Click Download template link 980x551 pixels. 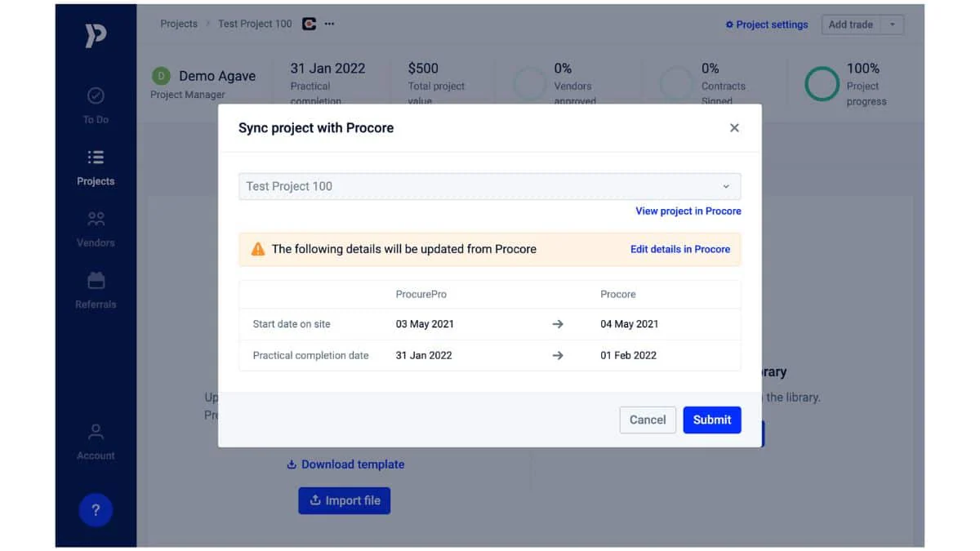pos(345,464)
